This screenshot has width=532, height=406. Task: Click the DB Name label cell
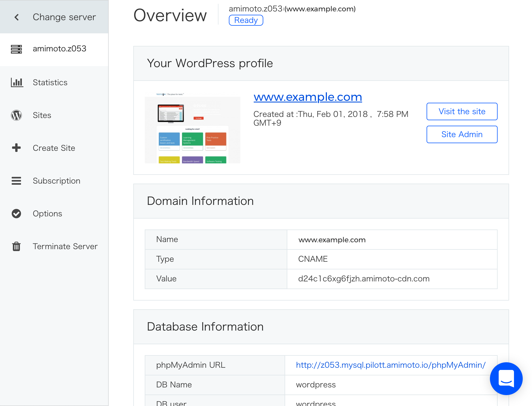[215, 385]
